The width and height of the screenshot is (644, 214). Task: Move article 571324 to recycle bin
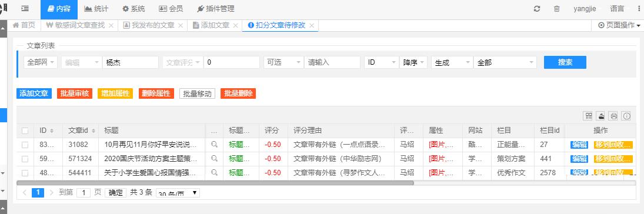(x=613, y=159)
